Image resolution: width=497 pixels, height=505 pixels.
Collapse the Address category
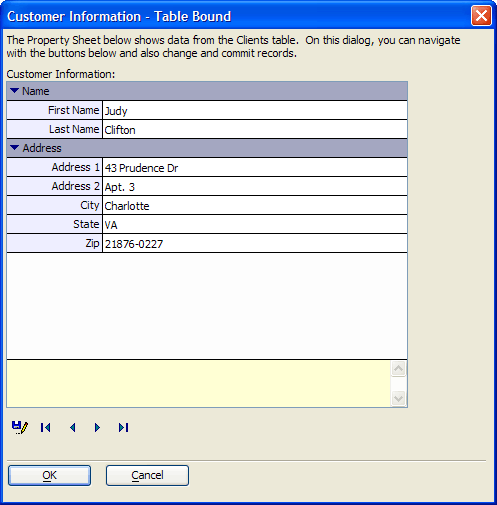tap(14, 148)
